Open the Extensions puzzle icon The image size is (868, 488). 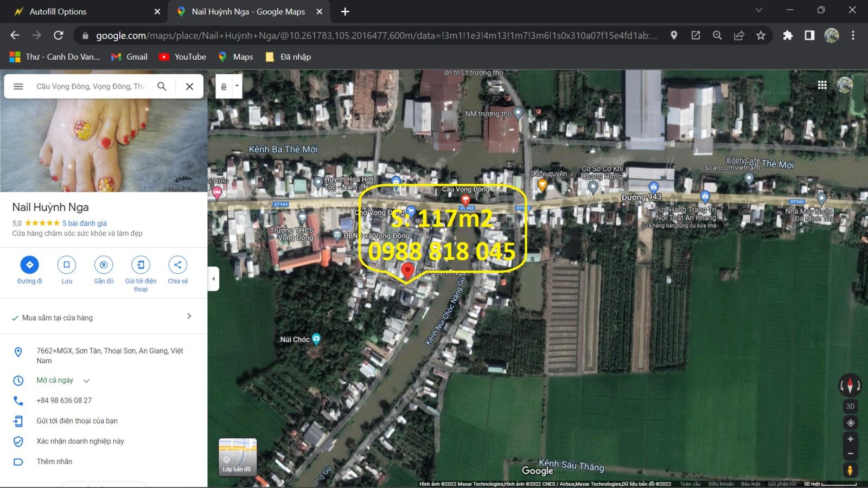(788, 35)
